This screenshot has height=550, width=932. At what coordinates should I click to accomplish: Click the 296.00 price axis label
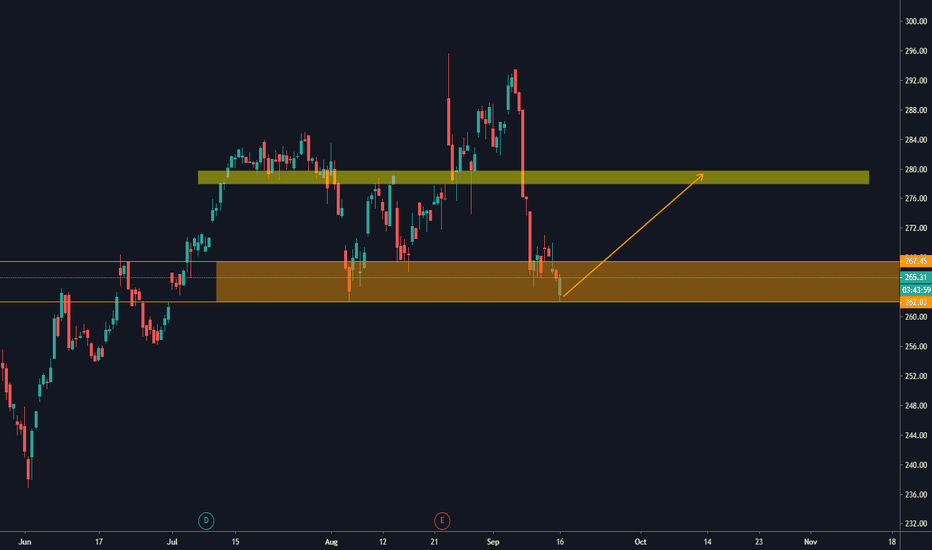point(916,51)
